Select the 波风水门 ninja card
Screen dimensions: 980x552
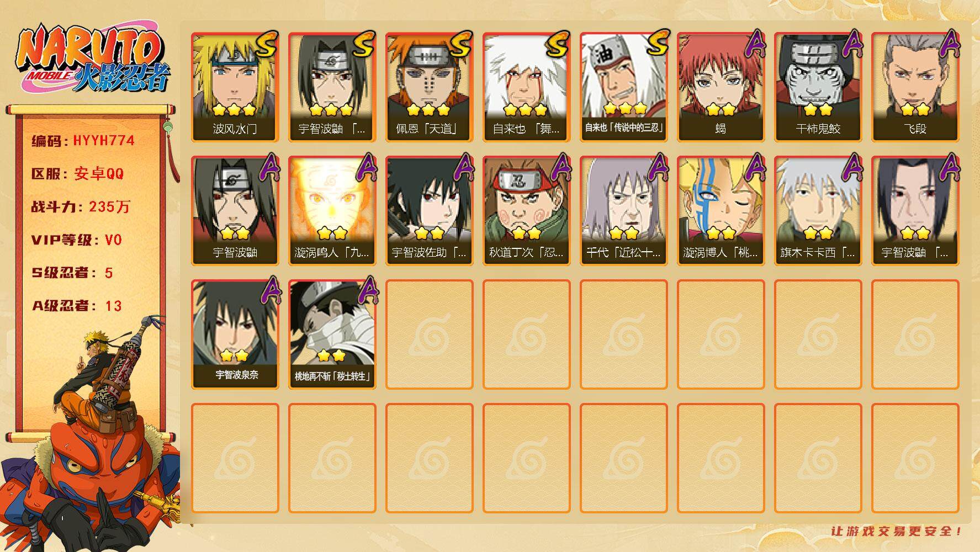coord(235,87)
